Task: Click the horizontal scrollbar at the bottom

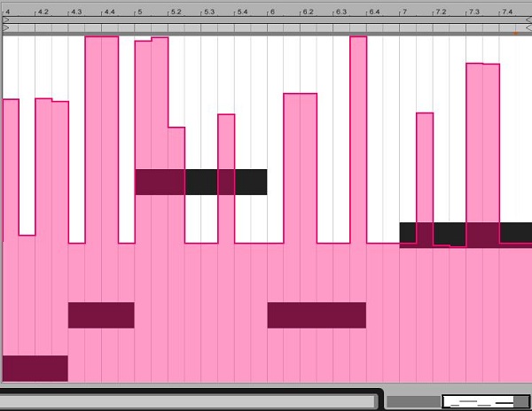Action: click(190, 401)
